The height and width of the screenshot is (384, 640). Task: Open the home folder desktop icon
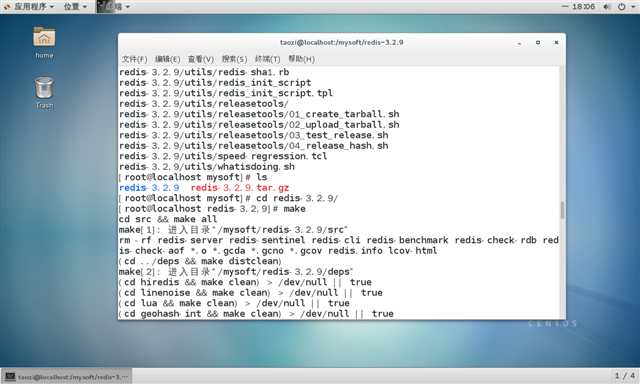click(44, 42)
